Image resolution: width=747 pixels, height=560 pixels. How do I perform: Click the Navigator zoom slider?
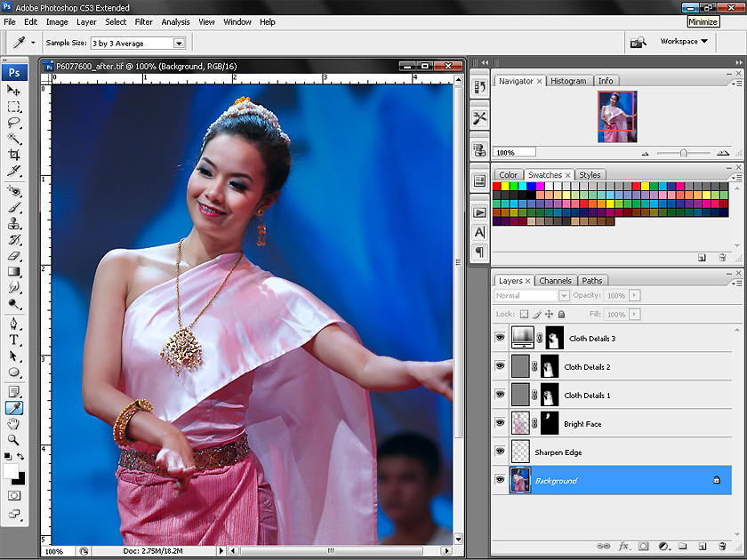click(x=683, y=153)
